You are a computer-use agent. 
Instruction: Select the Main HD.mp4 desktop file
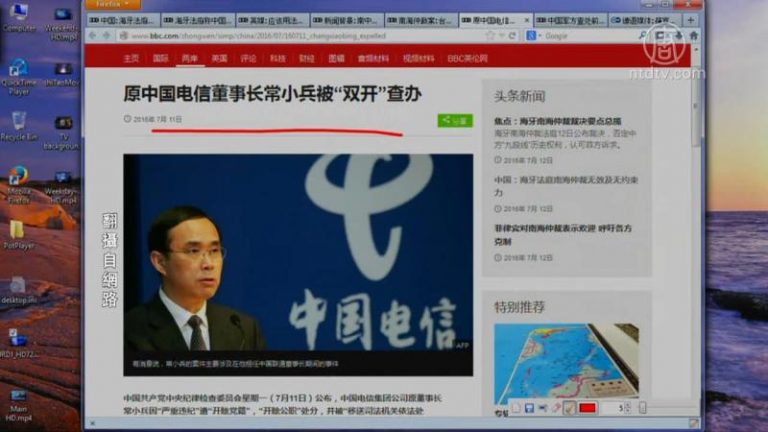click(18, 406)
